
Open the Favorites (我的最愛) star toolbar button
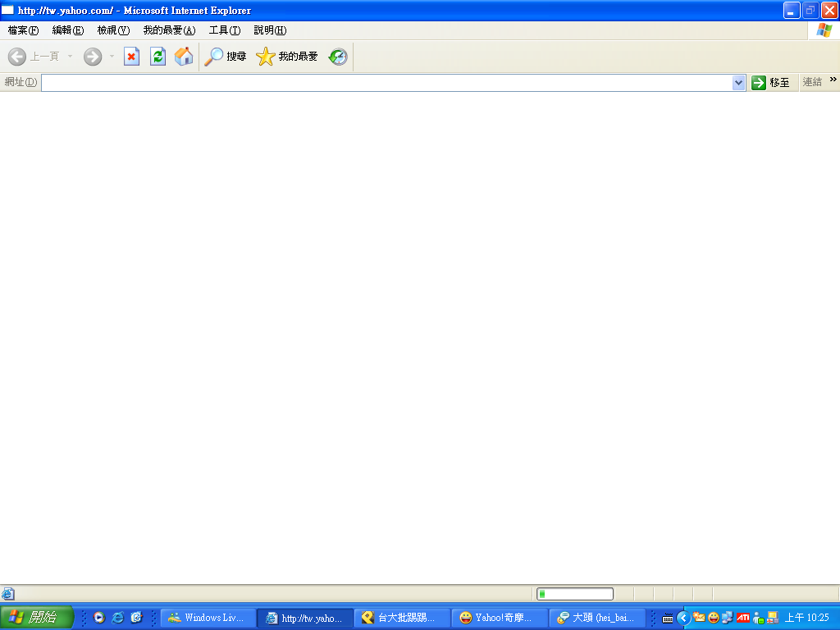[286, 57]
